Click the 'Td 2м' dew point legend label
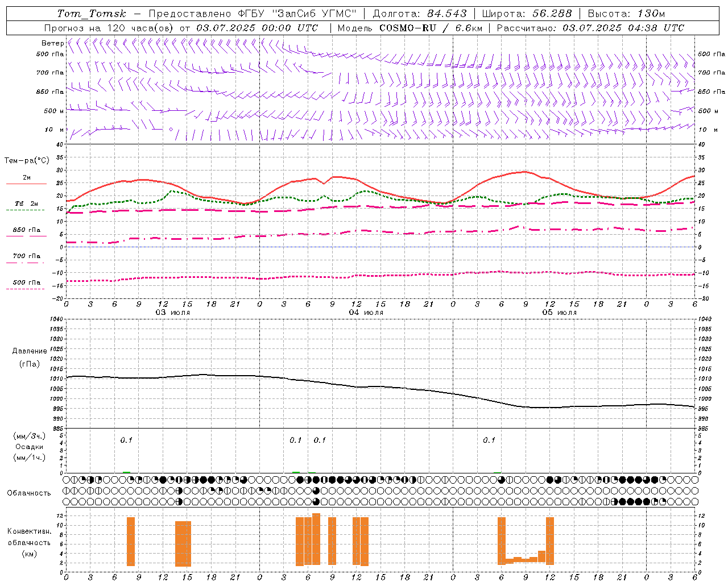 pos(27,203)
